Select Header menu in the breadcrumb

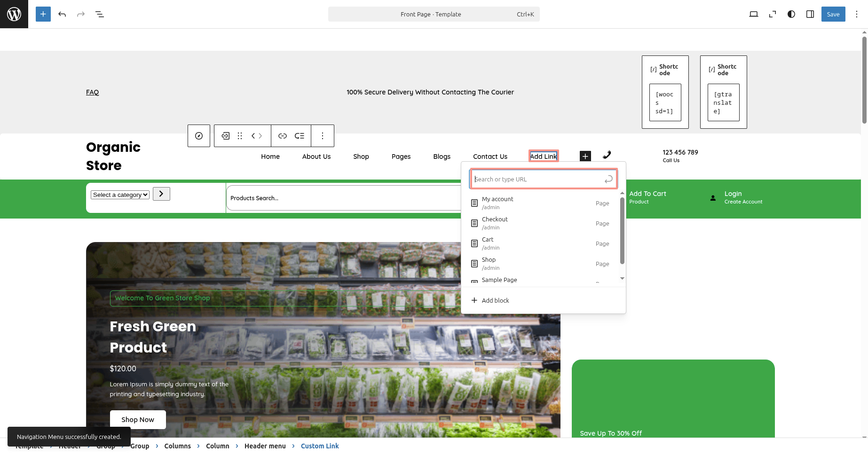[265, 446]
